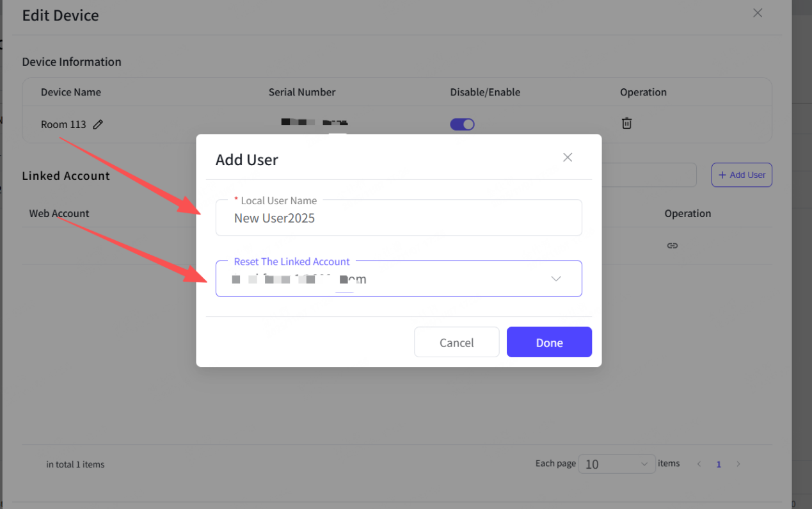Toggle the device Disable/Enable switch
Screen dimensions: 812x509
click(462, 124)
